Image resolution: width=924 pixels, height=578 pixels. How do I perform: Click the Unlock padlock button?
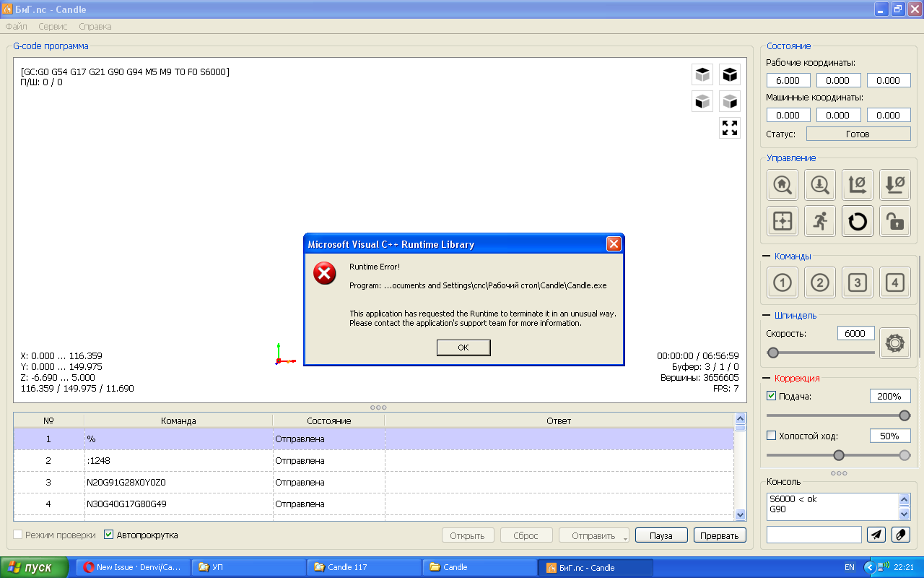tap(895, 221)
